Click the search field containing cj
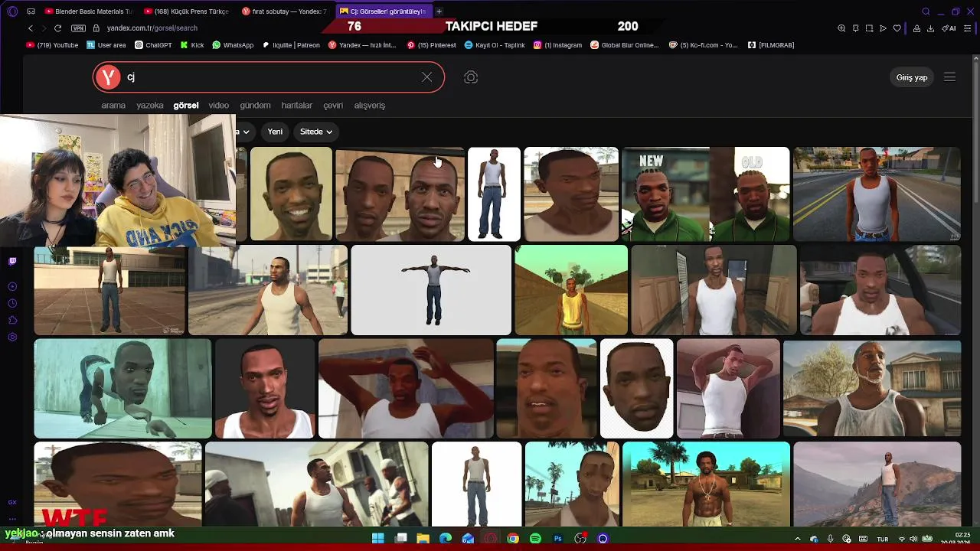Image resolution: width=980 pixels, height=551 pixels. click(268, 77)
